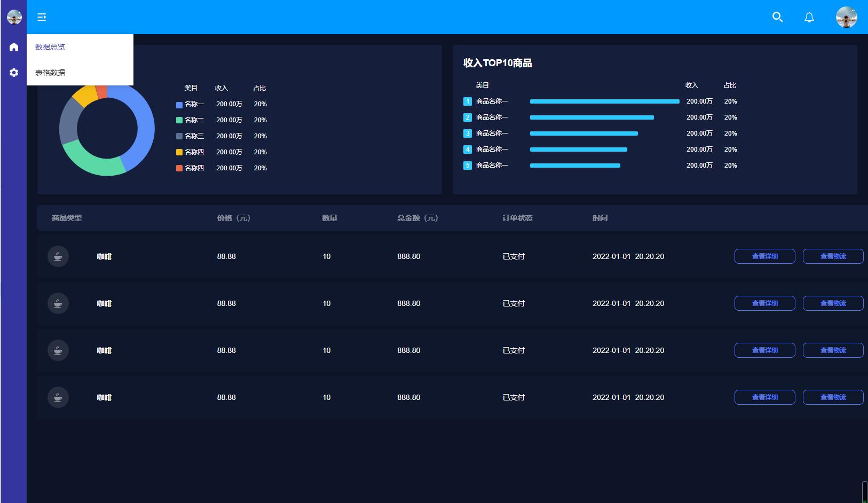Click the 888.80 total in third row
The height and width of the screenshot is (503, 868).
tap(409, 350)
